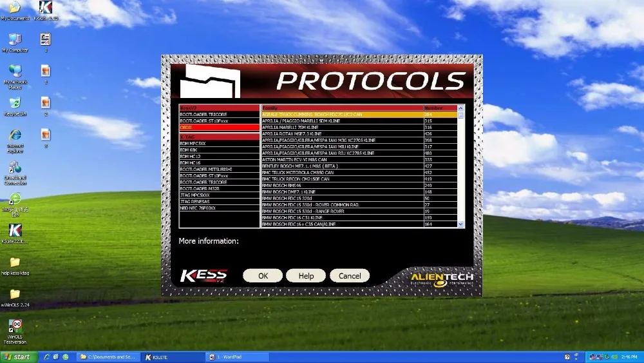Click Internet Explorer quick launch icon
The image size is (644, 363).
coord(46,357)
